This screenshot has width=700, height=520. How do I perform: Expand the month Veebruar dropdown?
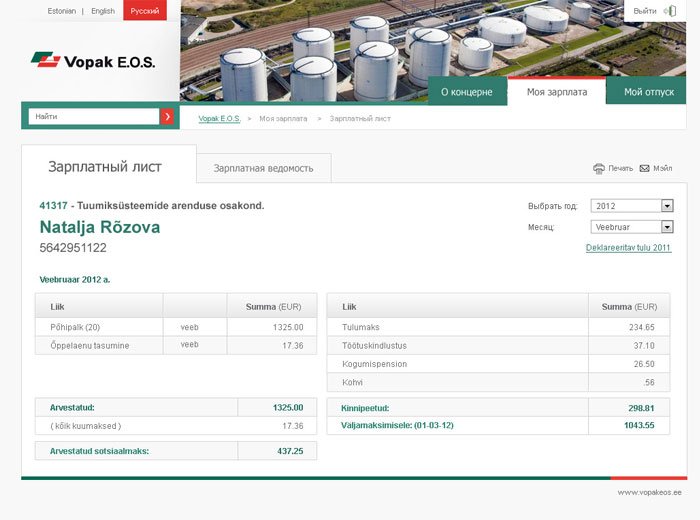tap(667, 227)
